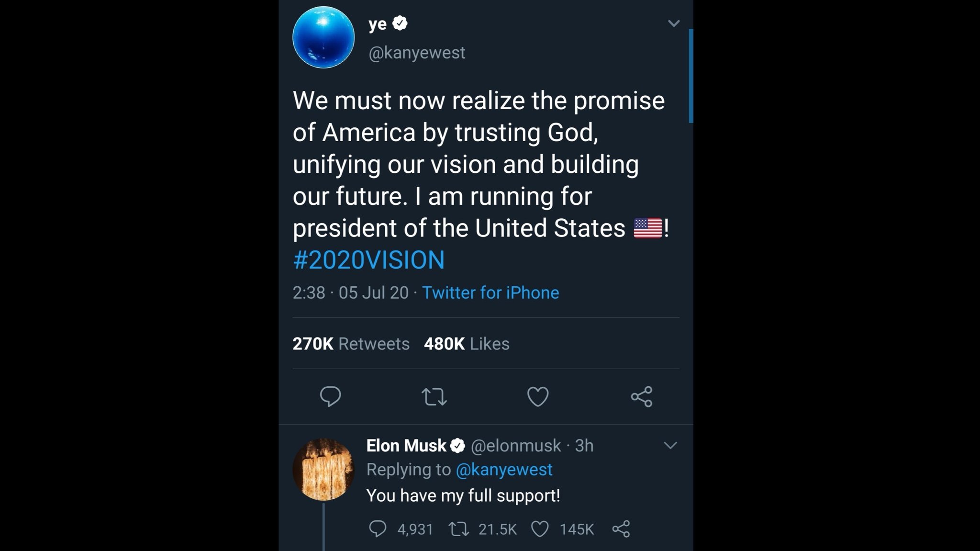The image size is (980, 551).
Task: Open the Twitter for iPhone link
Action: pyautogui.click(x=490, y=292)
